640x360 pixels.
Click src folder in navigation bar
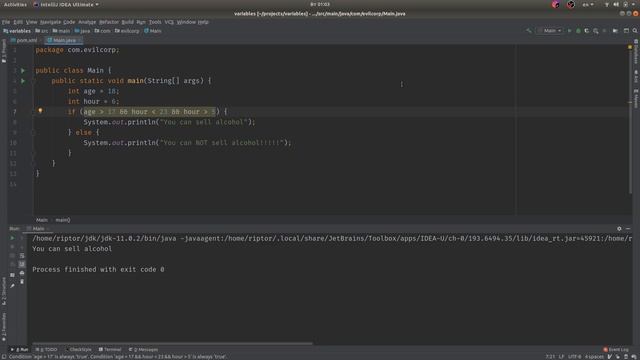42,31
